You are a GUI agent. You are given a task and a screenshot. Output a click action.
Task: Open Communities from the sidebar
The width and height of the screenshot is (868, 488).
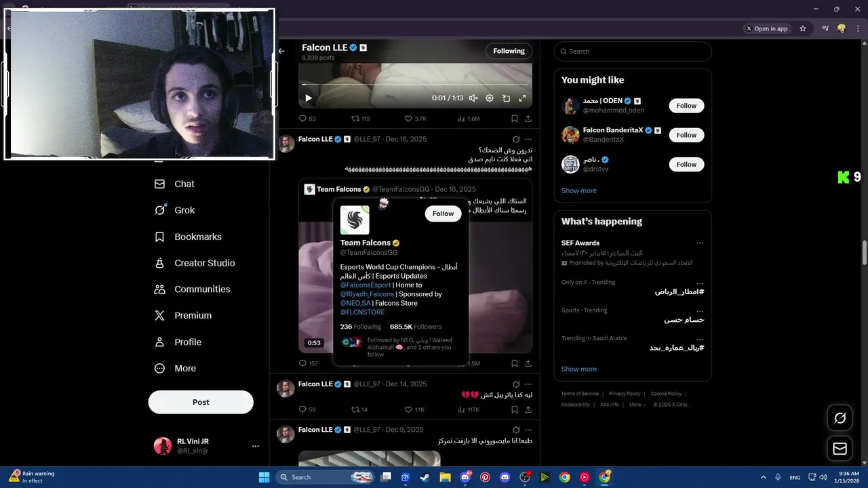(193, 289)
